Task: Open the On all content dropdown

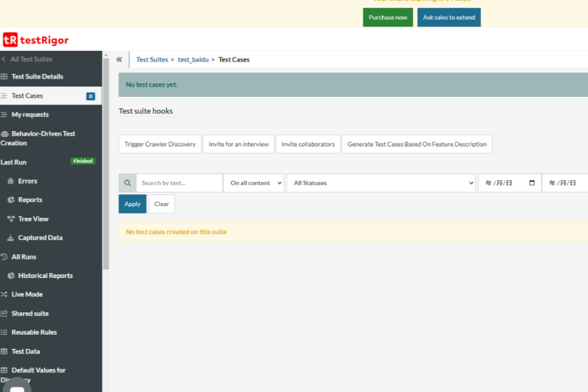Action: point(253,183)
